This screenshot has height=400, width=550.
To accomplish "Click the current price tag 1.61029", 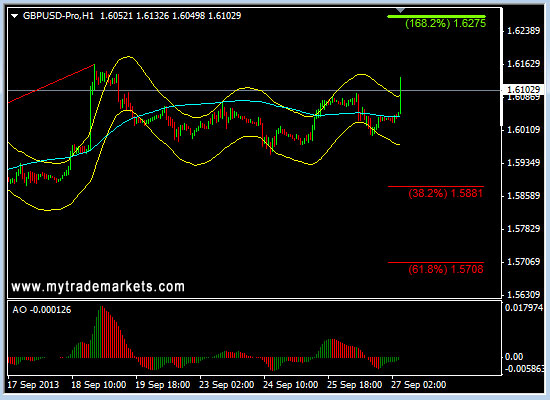I will (x=523, y=90).
